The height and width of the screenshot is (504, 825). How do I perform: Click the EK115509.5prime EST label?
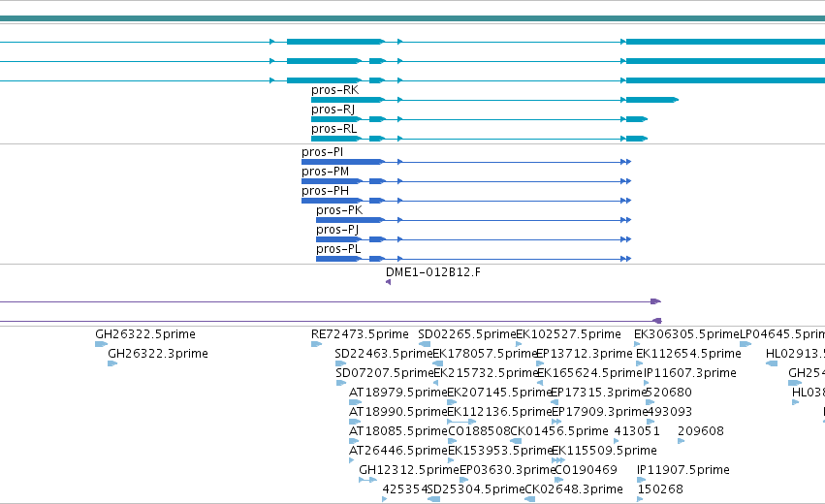coord(604,451)
